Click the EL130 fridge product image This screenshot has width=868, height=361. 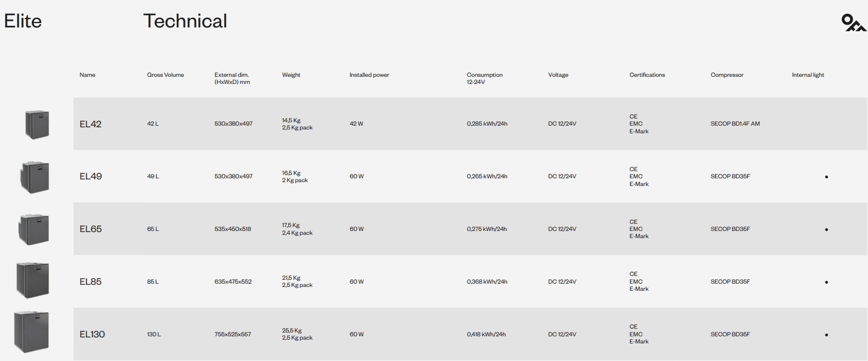31,331
